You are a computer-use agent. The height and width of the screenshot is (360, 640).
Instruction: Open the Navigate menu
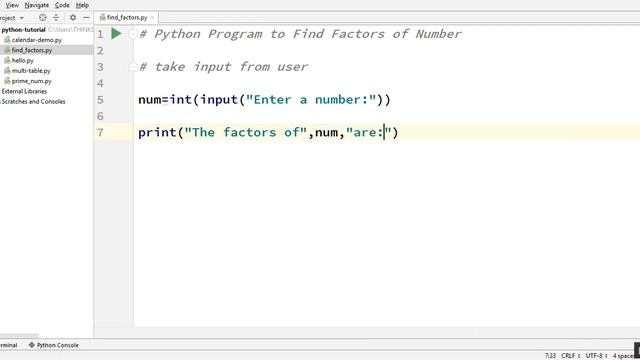[37, 5]
